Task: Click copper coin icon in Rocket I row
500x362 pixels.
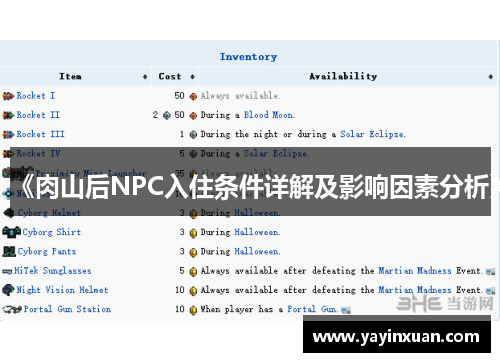Action: 193,97
